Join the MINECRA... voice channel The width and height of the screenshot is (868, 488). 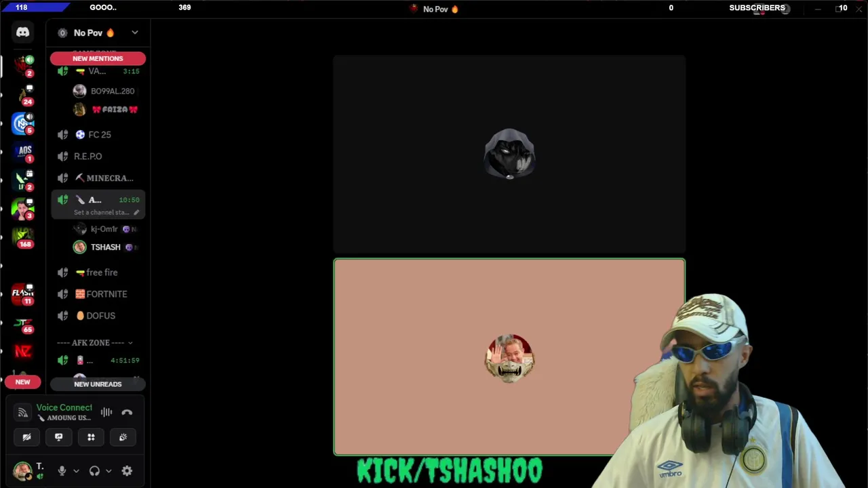point(98,178)
